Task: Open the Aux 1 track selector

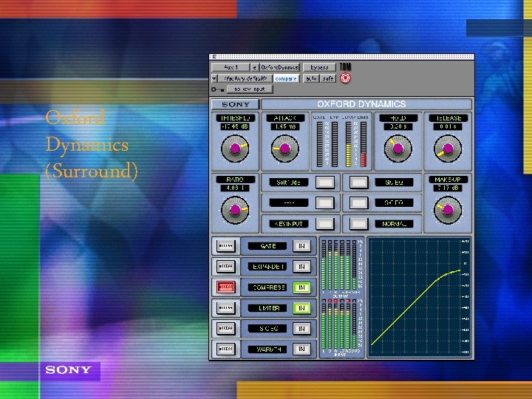Action: [231, 67]
